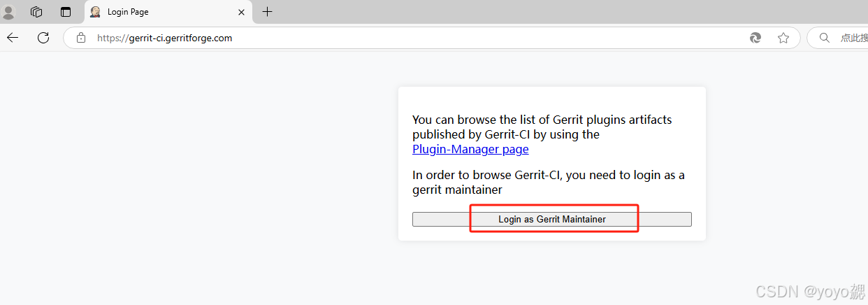The image size is (868, 305).
Task: Go back with the back arrow
Action: [x=13, y=38]
